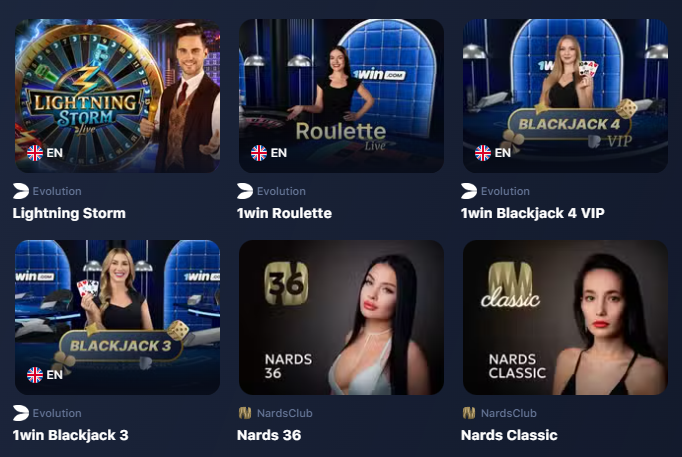This screenshot has height=457, width=682.
Task: Open the 1win Roulette title link
Action: click(x=284, y=213)
